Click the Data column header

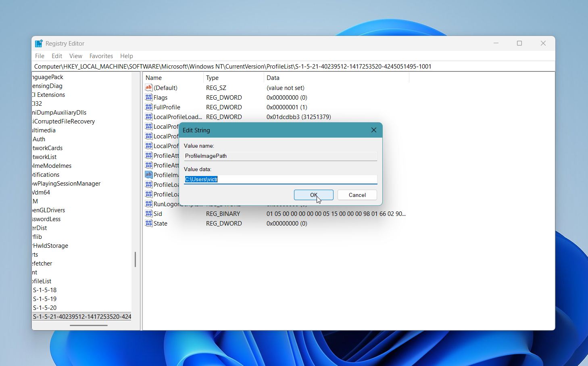336,78
